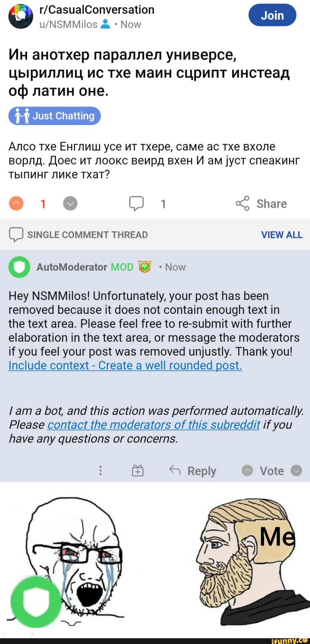Image resolution: width=310 pixels, height=644 pixels.
Task: Downvote the AutoModerator comment
Action: pyautogui.click(x=296, y=471)
